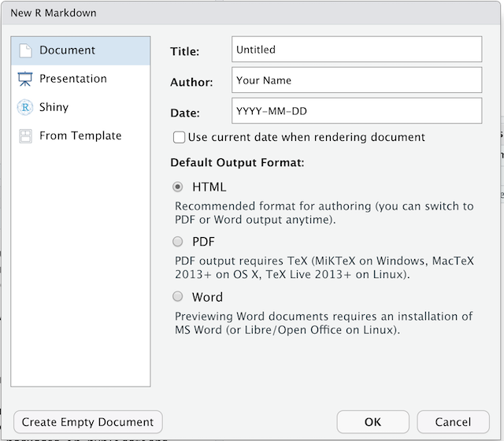Focus the Author field with Your Name
The height and width of the screenshot is (441, 504).
click(x=357, y=80)
